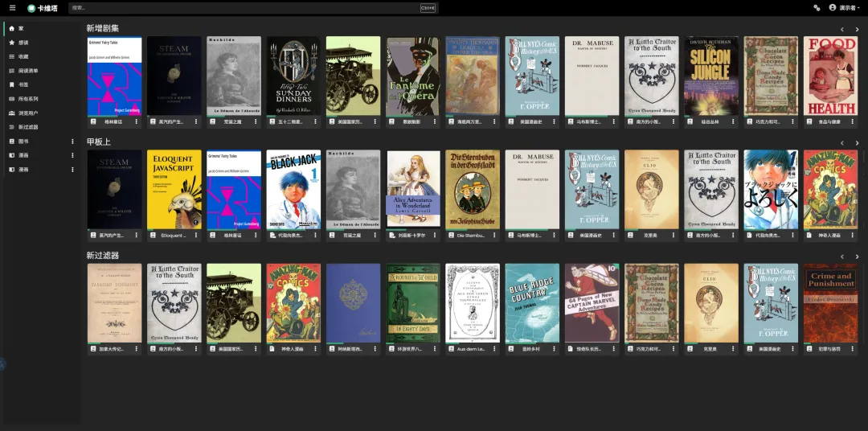The image size is (868, 431).
Task: Show previous items in 新增剧集 row
Action: pyautogui.click(x=842, y=30)
